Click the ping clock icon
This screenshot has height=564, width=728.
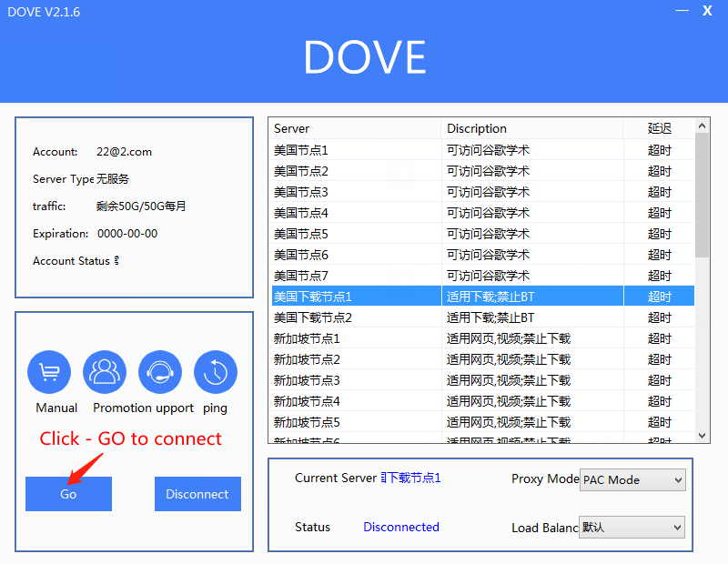coord(216,372)
